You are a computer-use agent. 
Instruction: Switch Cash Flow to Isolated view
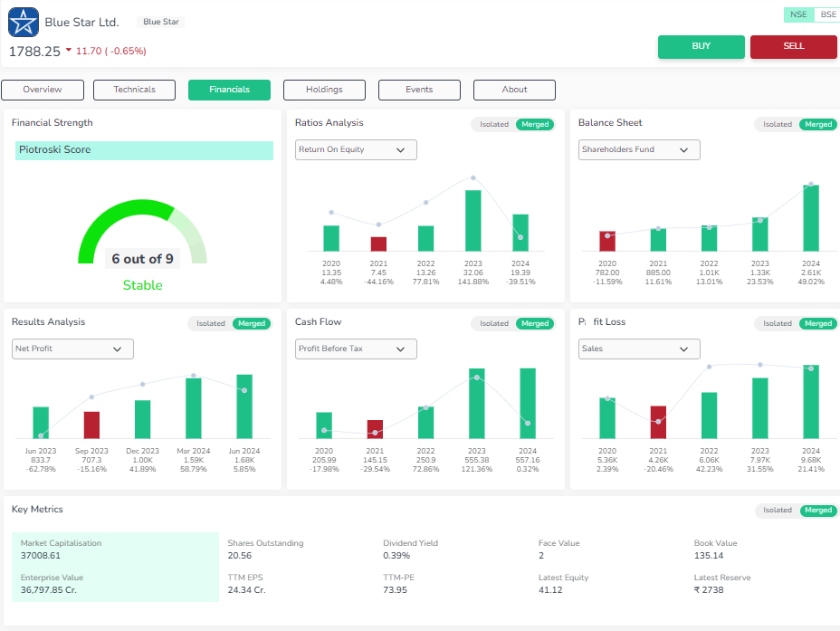pos(494,323)
